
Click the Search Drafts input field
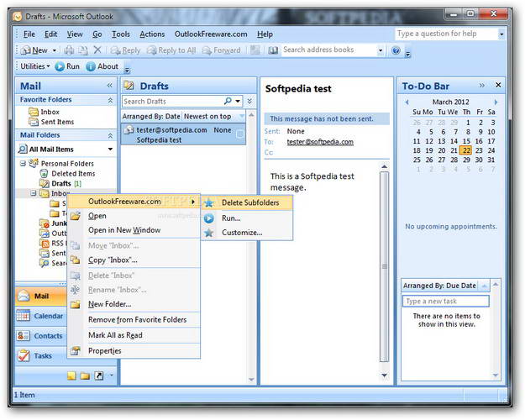(172, 101)
